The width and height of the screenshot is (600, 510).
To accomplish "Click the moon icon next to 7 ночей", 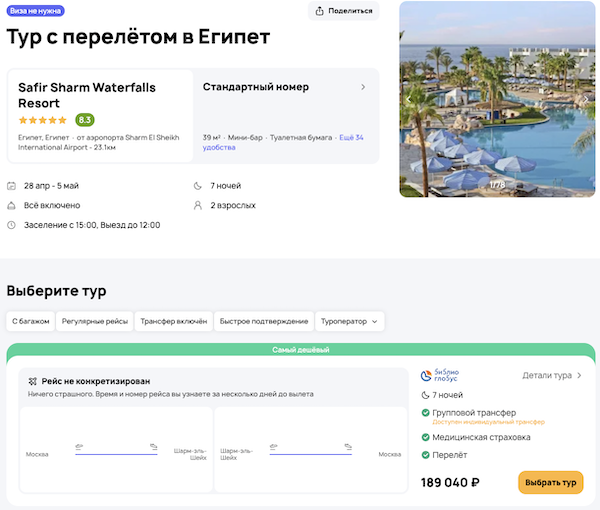I will (197, 185).
